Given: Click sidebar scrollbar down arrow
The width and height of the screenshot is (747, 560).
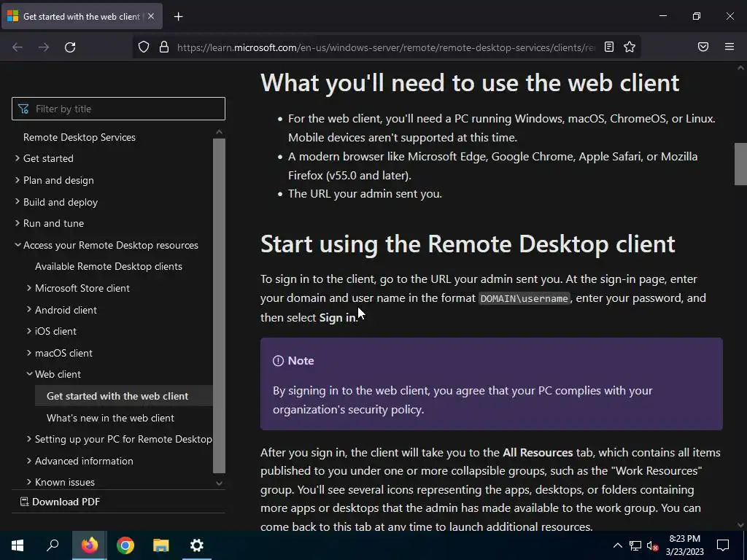Looking at the screenshot, I should (x=219, y=483).
